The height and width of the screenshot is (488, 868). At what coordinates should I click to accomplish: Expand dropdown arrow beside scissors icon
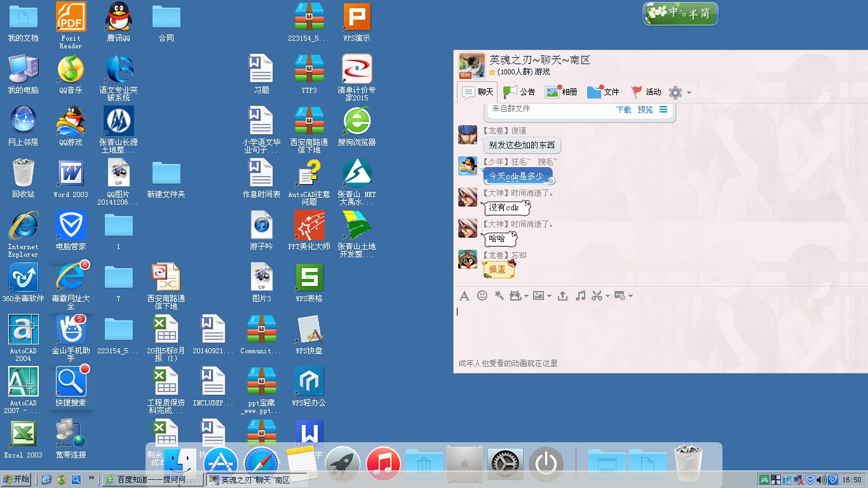[607, 296]
